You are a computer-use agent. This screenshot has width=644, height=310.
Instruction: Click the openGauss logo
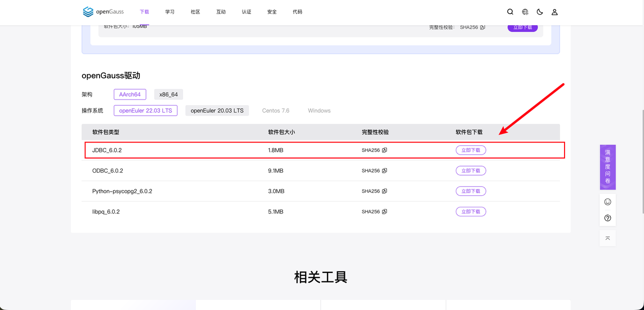pos(103,12)
